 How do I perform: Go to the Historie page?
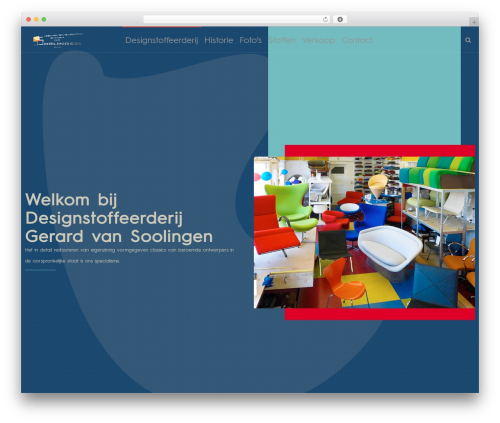click(219, 40)
